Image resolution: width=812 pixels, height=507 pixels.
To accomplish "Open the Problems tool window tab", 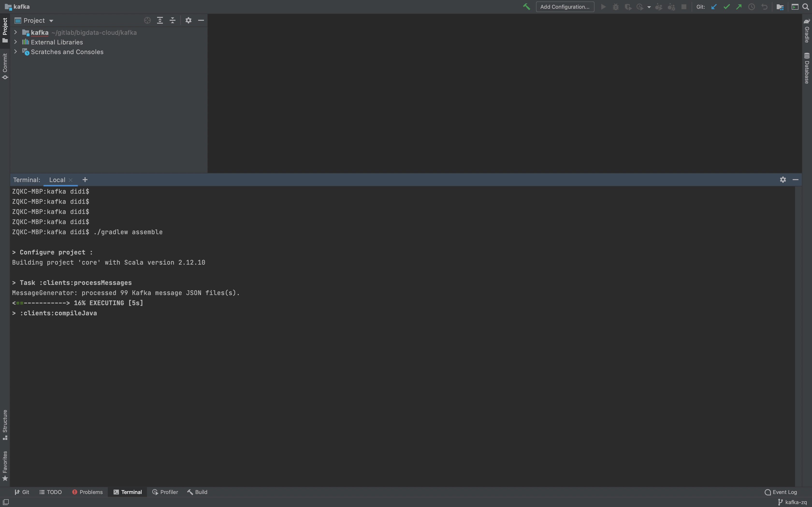I will click(87, 492).
